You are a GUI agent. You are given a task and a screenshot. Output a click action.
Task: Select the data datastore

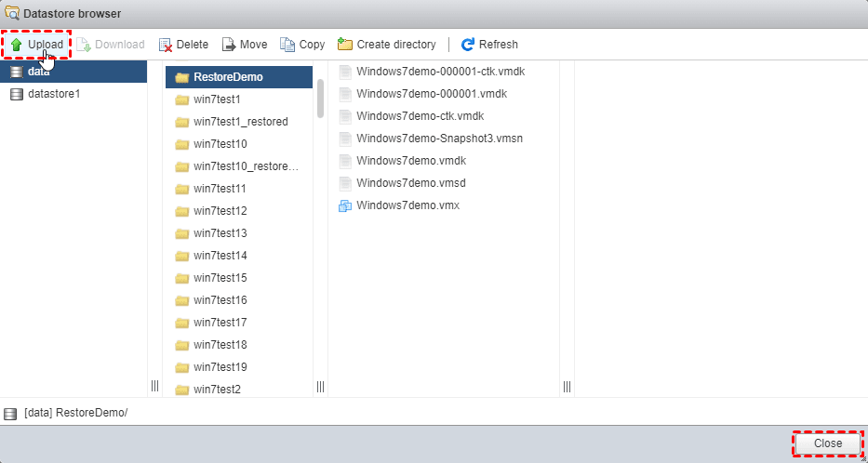[x=39, y=72]
